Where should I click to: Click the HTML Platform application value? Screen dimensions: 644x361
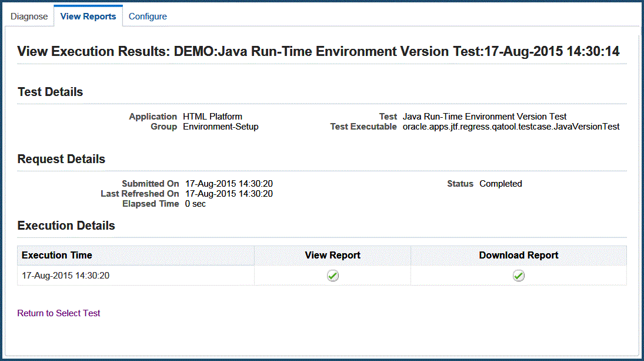[213, 117]
